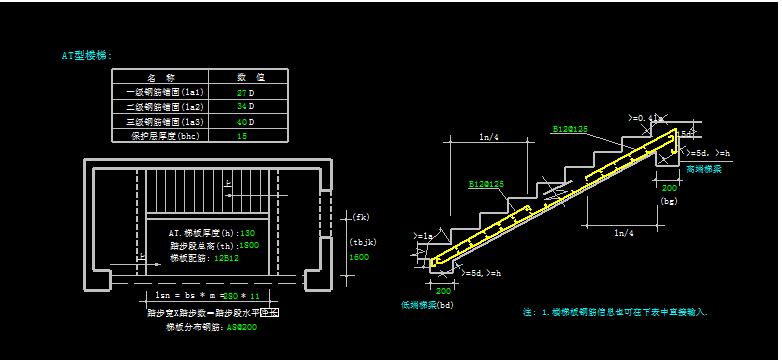Click the 'lsn = bs * m =' formula
782x361 pixels.
point(190,296)
